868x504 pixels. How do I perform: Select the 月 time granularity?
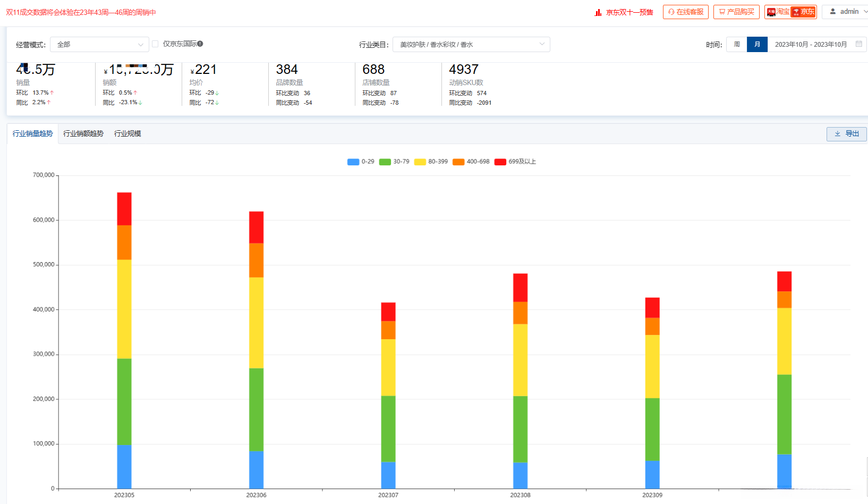[757, 45]
